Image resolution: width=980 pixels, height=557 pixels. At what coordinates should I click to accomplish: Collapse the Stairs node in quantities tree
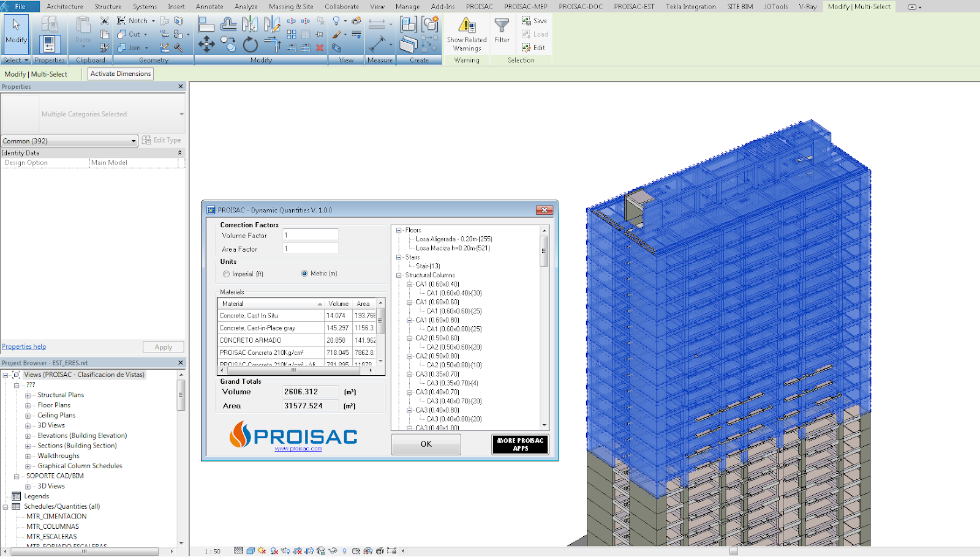point(399,257)
